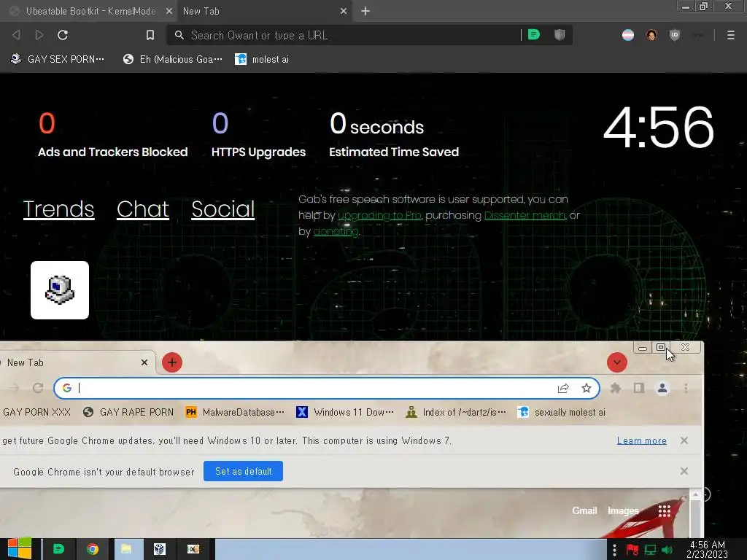
Task: Add a new Chrome tab with red plus
Action: [x=172, y=362]
